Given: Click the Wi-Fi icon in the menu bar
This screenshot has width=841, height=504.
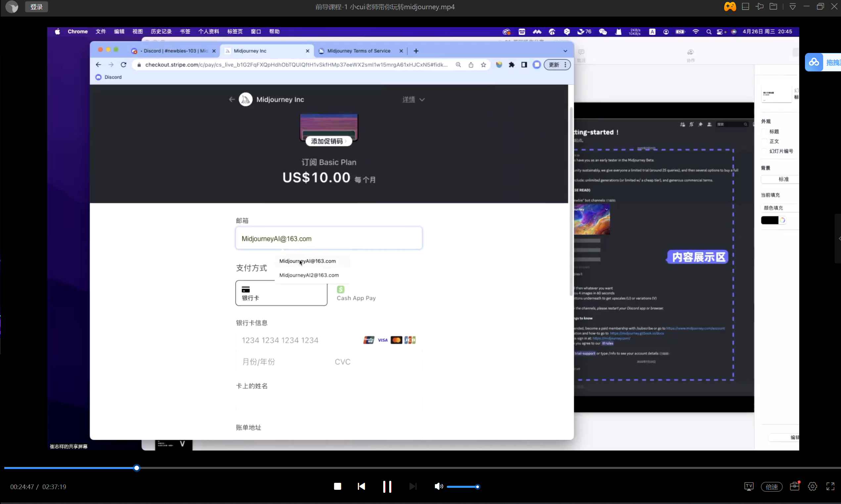Looking at the screenshot, I should tap(695, 31).
